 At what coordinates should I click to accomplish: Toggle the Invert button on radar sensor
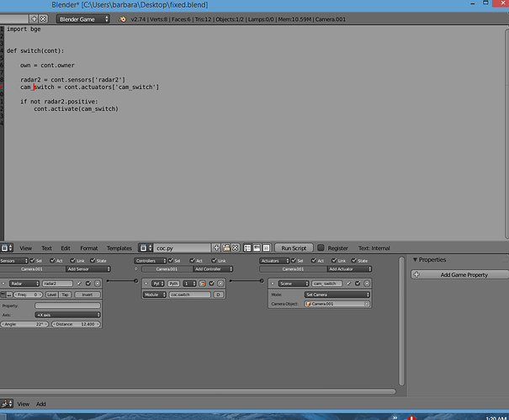tap(87, 295)
